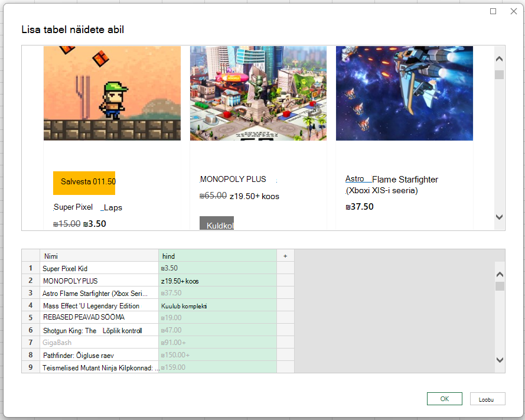Click price cell ₪47.00
525x420 pixels.
218,330
